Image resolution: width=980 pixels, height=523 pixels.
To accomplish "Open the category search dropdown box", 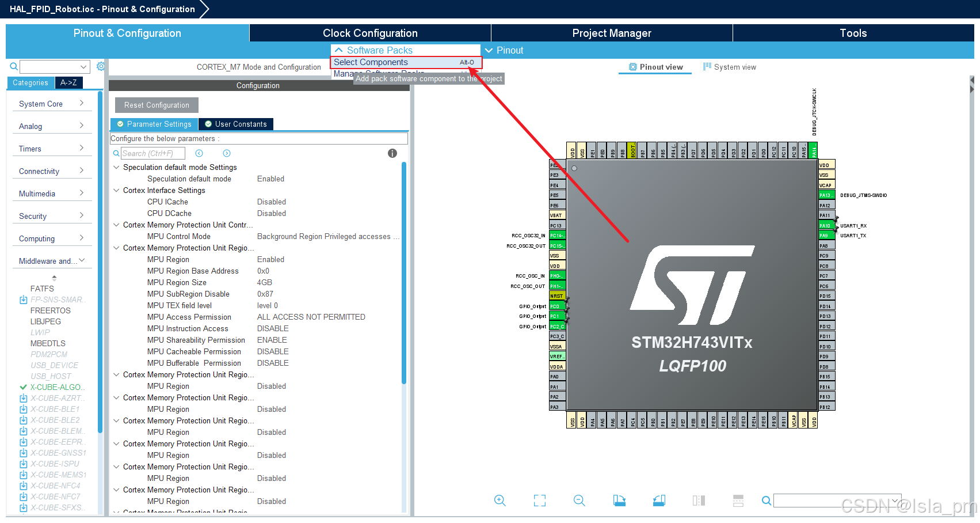I will pos(55,67).
